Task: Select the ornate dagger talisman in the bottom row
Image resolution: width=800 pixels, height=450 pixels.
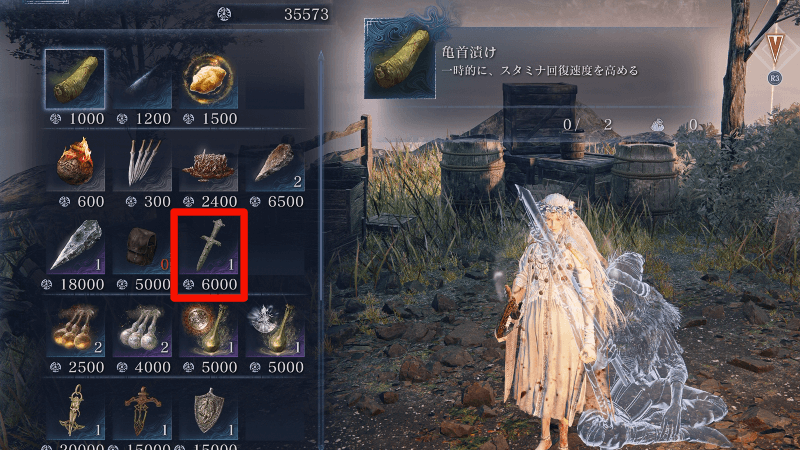Action: [142, 411]
